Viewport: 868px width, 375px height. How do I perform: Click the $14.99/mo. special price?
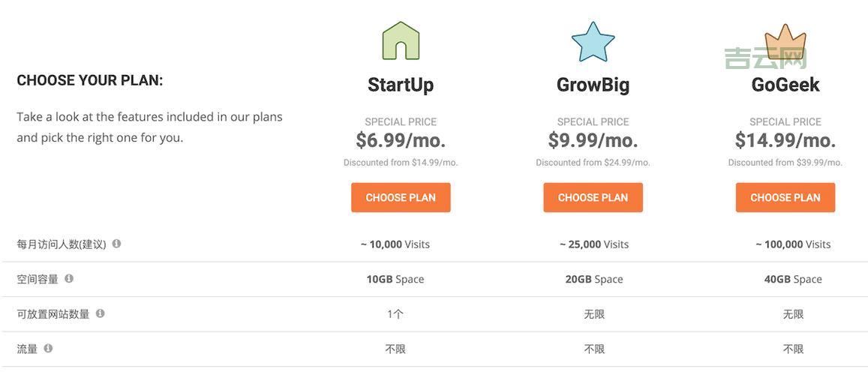[x=785, y=140]
